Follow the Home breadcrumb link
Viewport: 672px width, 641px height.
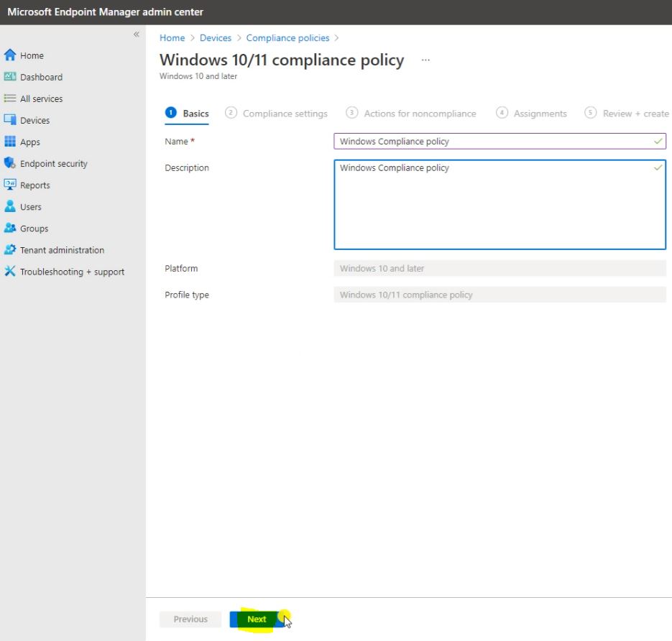172,37
